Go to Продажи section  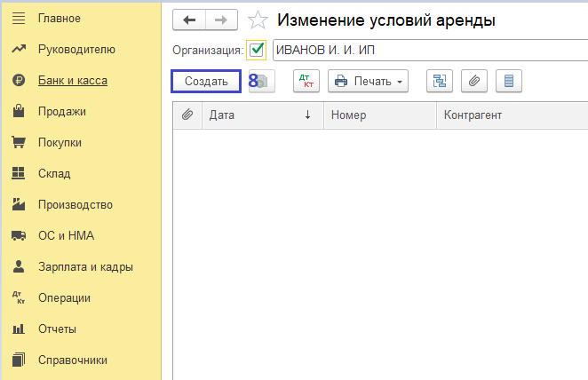tap(61, 112)
